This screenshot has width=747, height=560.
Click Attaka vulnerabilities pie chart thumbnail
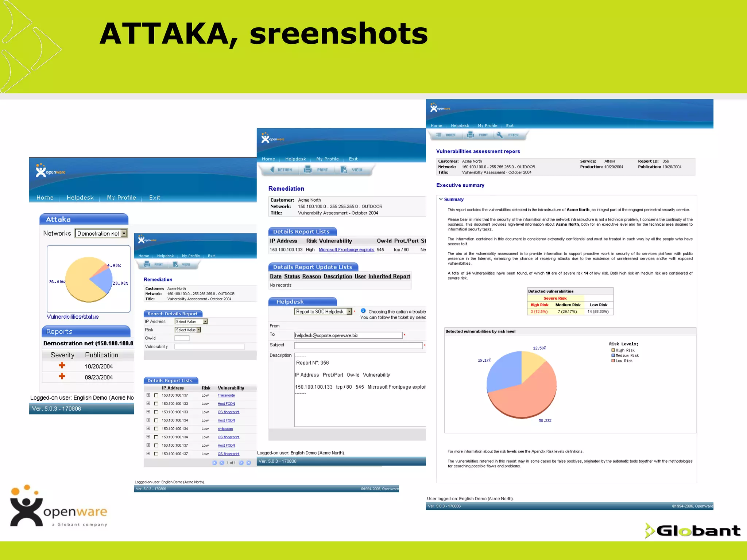tap(89, 279)
